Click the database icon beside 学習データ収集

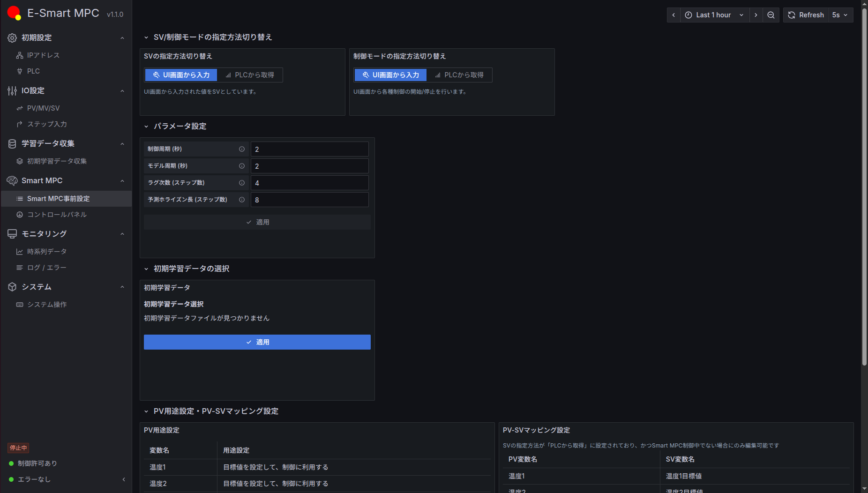[12, 144]
